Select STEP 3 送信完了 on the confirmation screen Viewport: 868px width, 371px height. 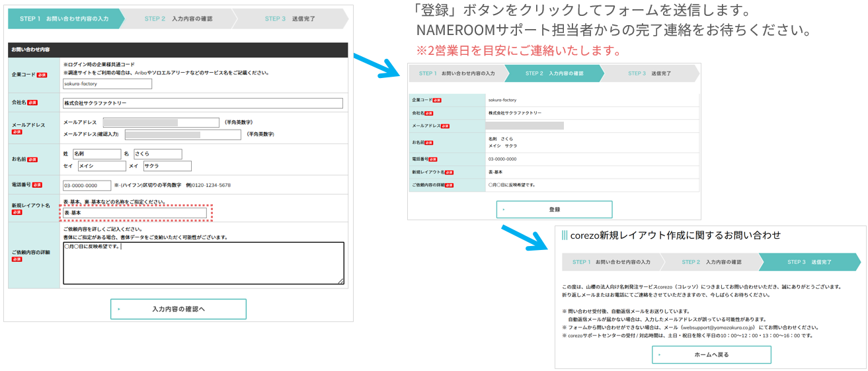pos(649,73)
